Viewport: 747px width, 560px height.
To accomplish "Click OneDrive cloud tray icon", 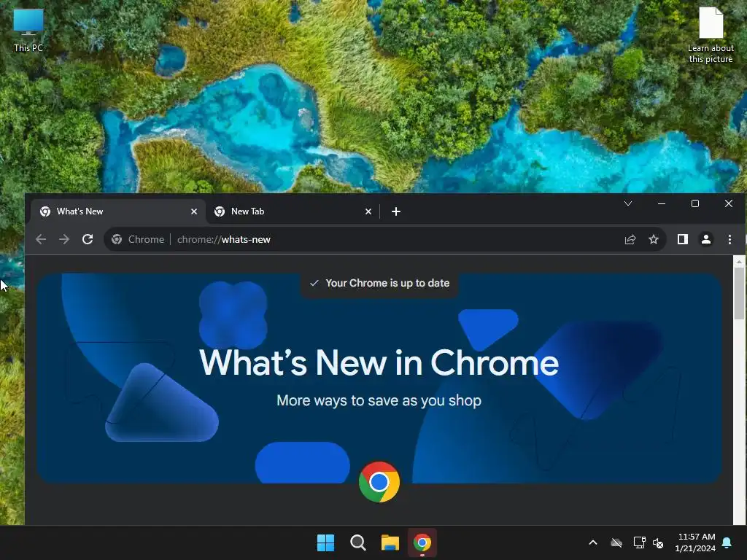I will tap(616, 542).
